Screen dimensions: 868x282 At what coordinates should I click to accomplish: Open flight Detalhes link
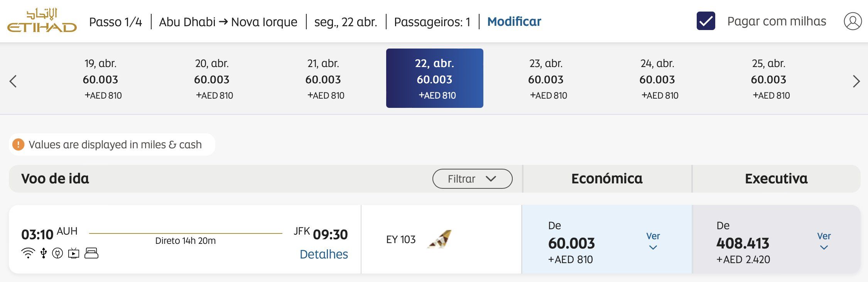tap(324, 254)
